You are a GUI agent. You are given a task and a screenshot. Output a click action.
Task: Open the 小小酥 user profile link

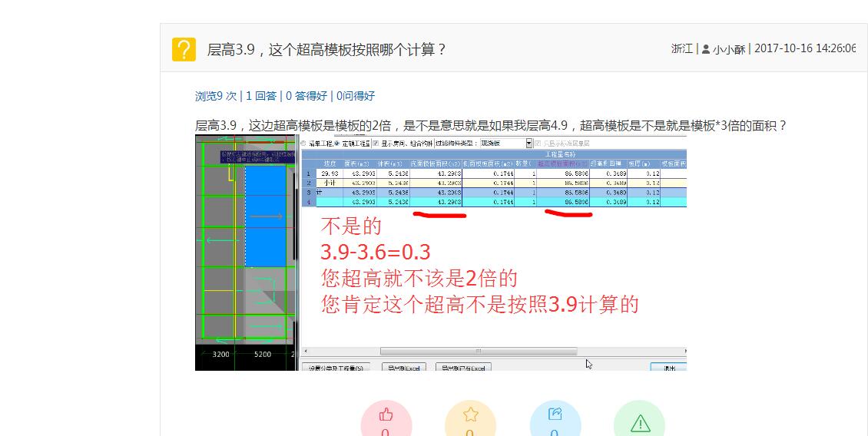728,49
